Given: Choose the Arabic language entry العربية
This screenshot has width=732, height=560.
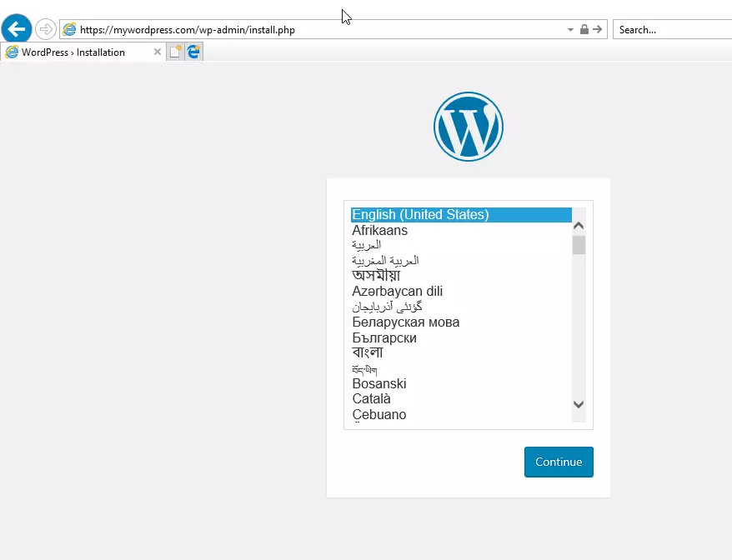Looking at the screenshot, I should [x=461, y=245].
